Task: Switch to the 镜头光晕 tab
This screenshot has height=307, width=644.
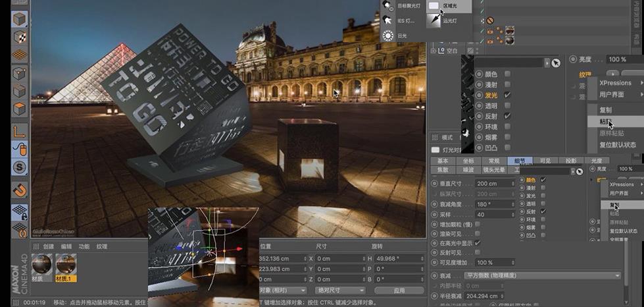Action: [x=494, y=169]
